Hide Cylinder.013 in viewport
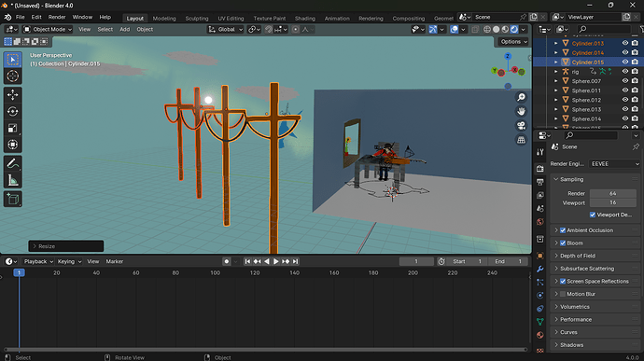The width and height of the screenshot is (644, 361). point(625,43)
